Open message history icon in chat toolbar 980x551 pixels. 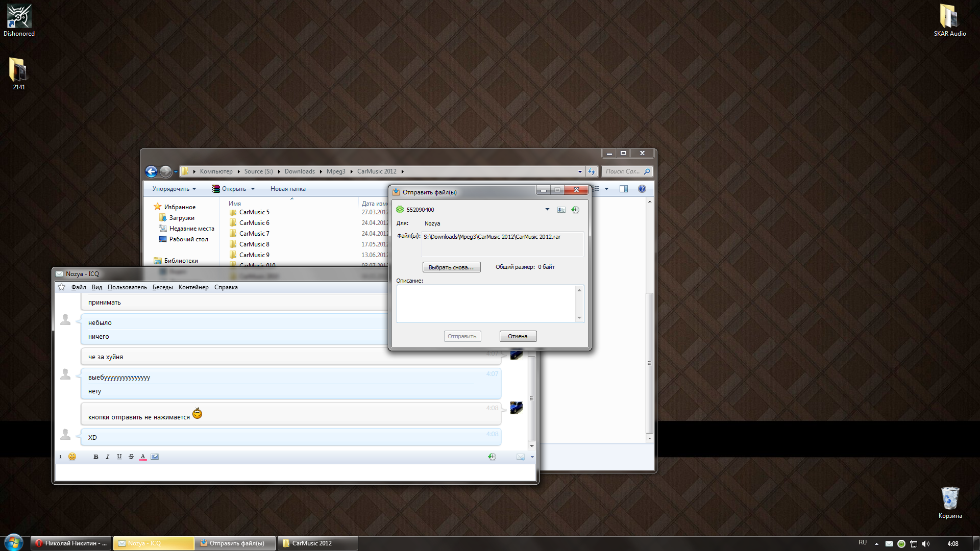[x=492, y=457]
